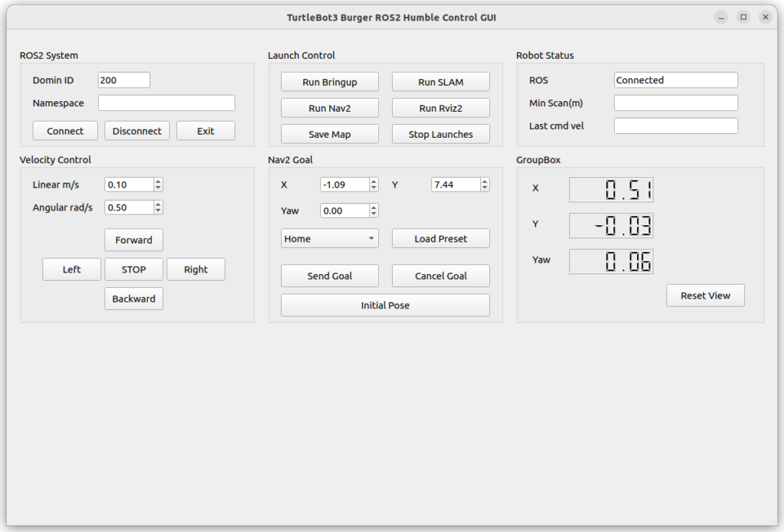The width and height of the screenshot is (784, 532).
Task: Focus the Nav2 Goal Yaw value field
Action: [x=345, y=211]
